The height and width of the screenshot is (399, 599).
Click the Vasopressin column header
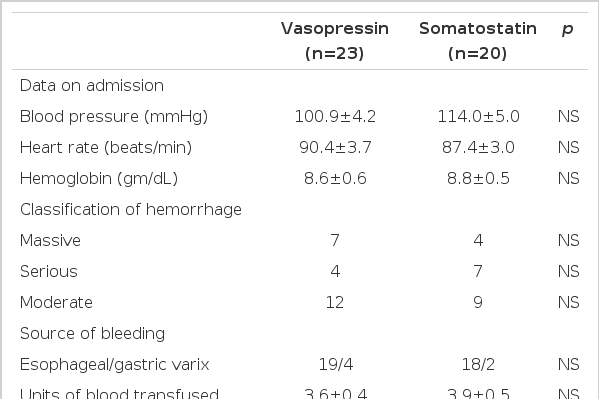(335, 41)
